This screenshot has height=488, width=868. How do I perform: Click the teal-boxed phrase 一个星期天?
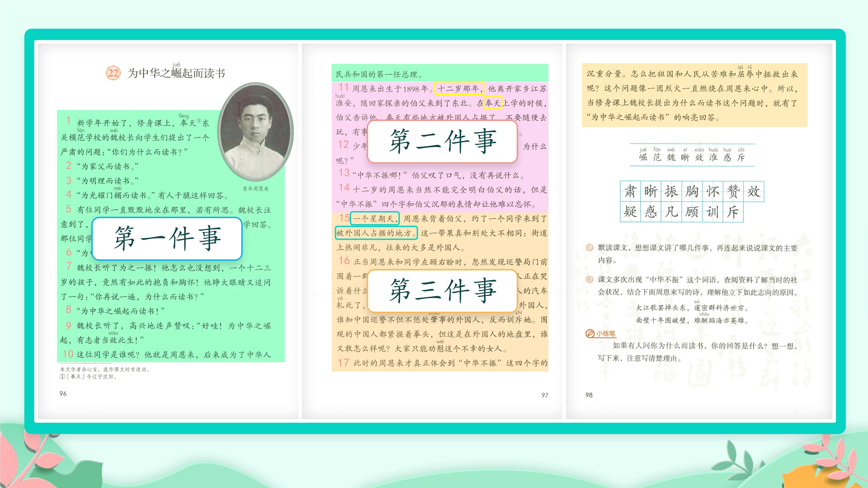tap(375, 219)
